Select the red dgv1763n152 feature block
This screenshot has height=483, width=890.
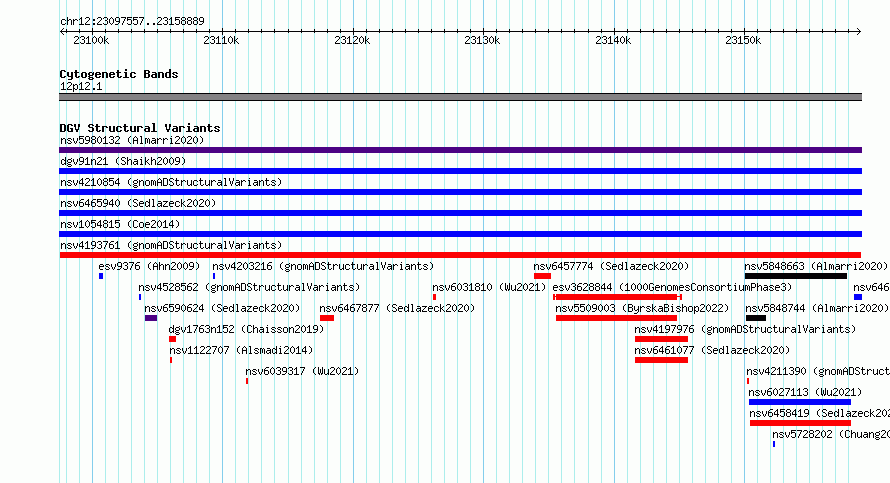click(173, 339)
